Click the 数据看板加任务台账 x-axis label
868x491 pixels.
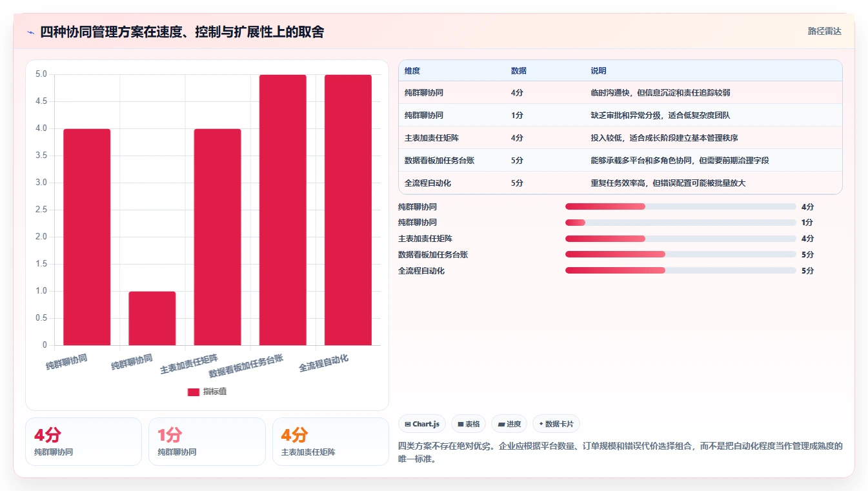[246, 366]
